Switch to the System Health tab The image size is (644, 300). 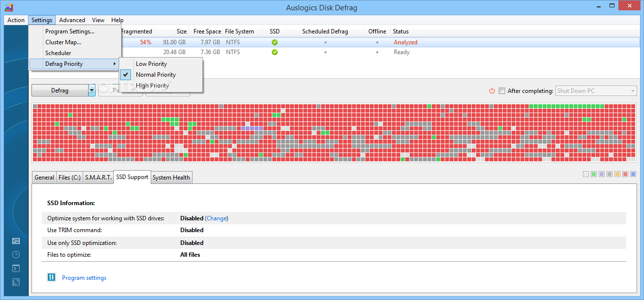coord(171,178)
